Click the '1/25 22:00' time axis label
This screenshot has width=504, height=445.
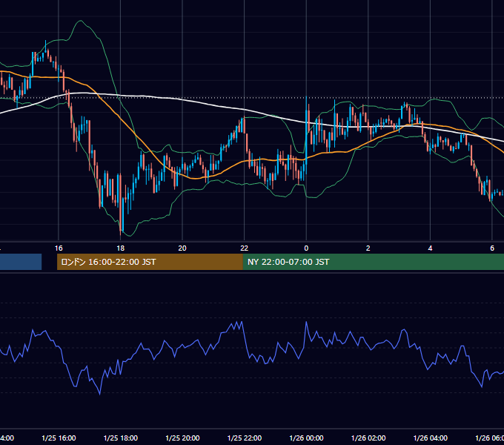(245, 438)
